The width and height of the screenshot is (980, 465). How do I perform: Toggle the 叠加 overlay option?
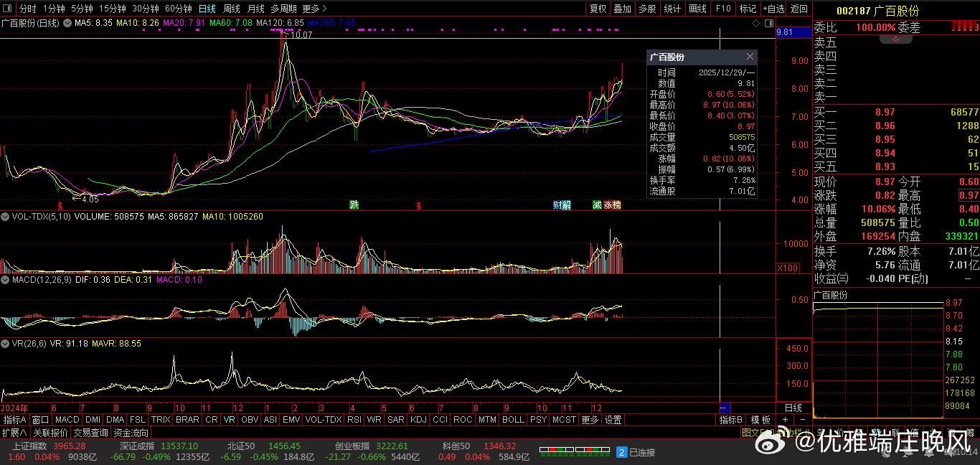[x=622, y=9]
